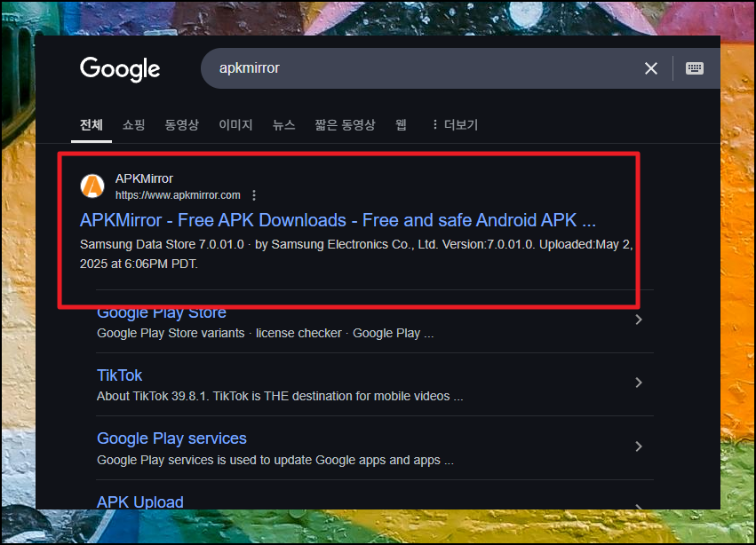
Task: Click the https://www.apkmirror.com URL text
Action: coord(178,195)
